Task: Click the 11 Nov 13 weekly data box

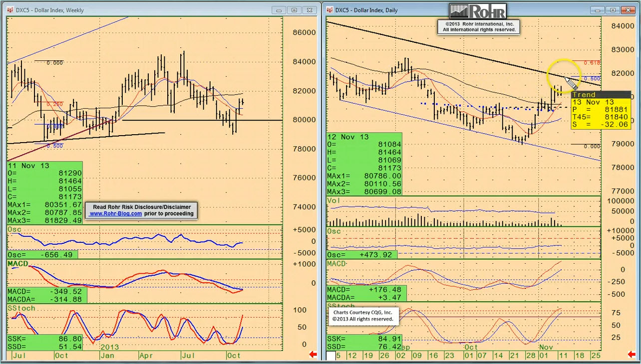Action: (x=45, y=193)
